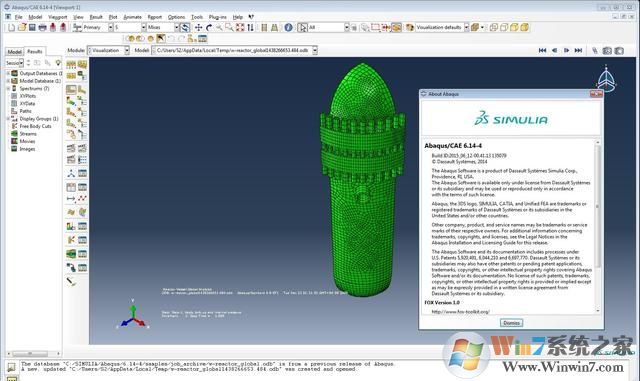
Task: Click the About dialog vertical scrollbar
Action: click(x=598, y=227)
